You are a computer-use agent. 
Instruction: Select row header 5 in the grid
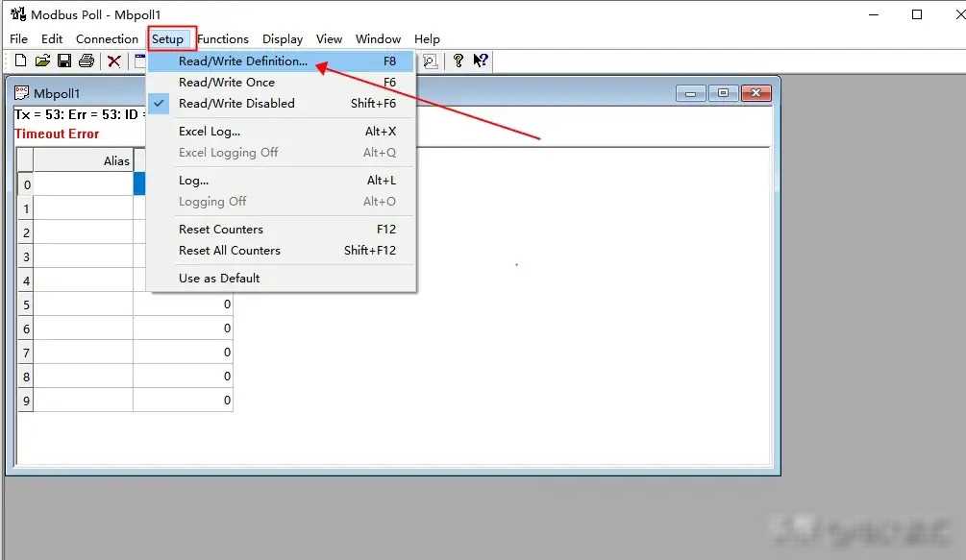point(25,304)
